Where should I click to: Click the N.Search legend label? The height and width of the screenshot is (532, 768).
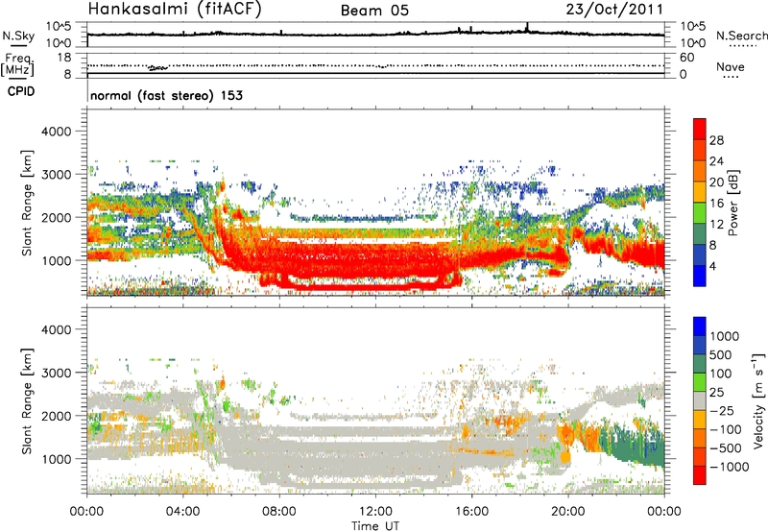[737, 36]
